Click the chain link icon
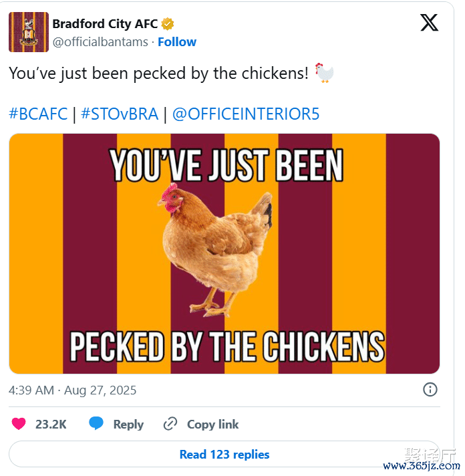 tap(170, 424)
